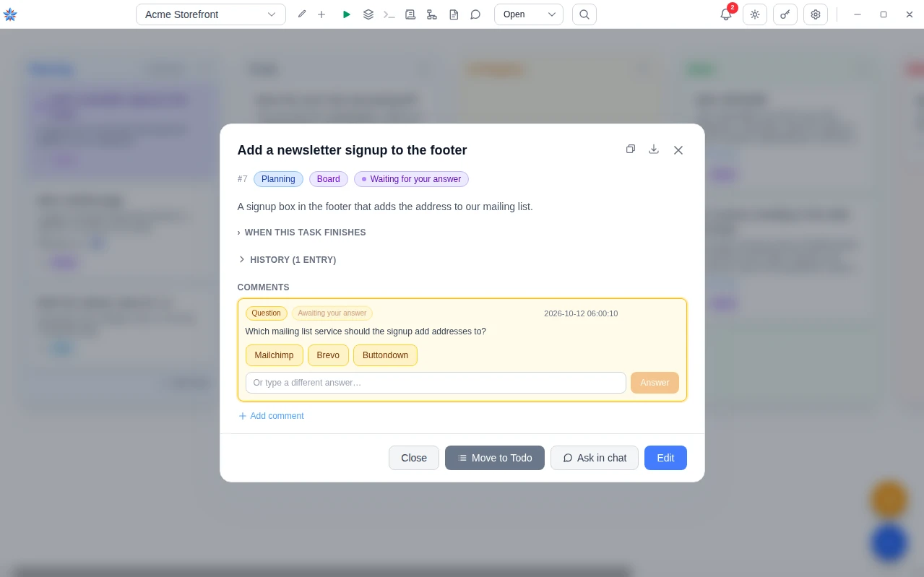The image size is (924, 577).
Task: Click the task ID #7
Action: click(x=243, y=179)
